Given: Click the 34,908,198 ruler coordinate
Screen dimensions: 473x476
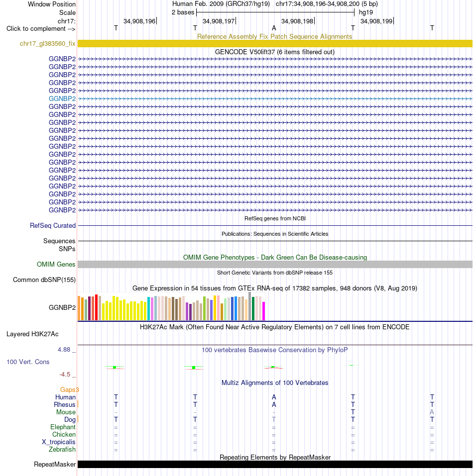Looking at the screenshot, I should [x=297, y=21].
